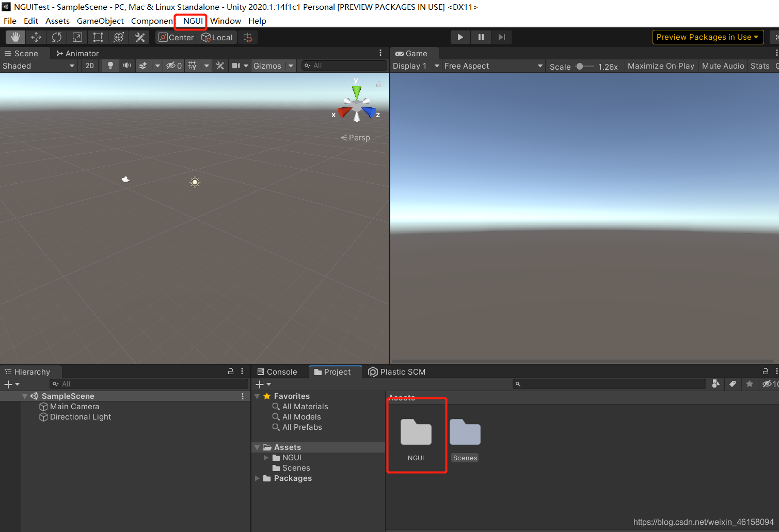Screen dimensions: 779x532
Task: Select the Scenes folder thumbnail
Action: pos(464,432)
